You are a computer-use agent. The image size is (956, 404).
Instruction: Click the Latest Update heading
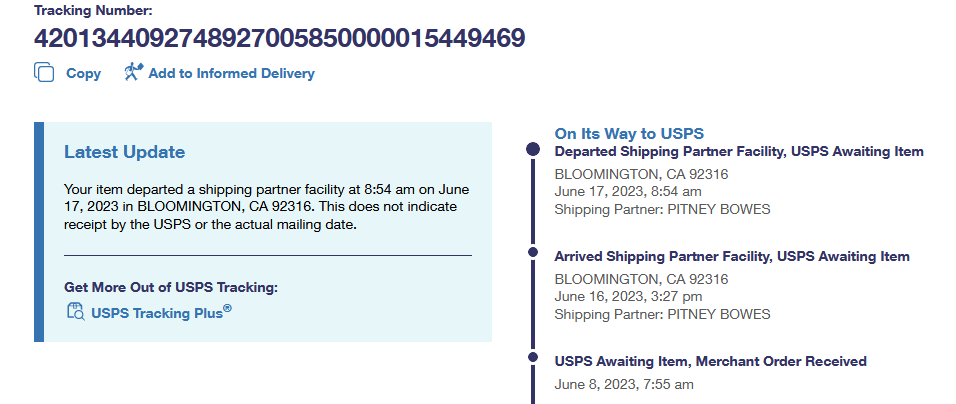(x=124, y=152)
